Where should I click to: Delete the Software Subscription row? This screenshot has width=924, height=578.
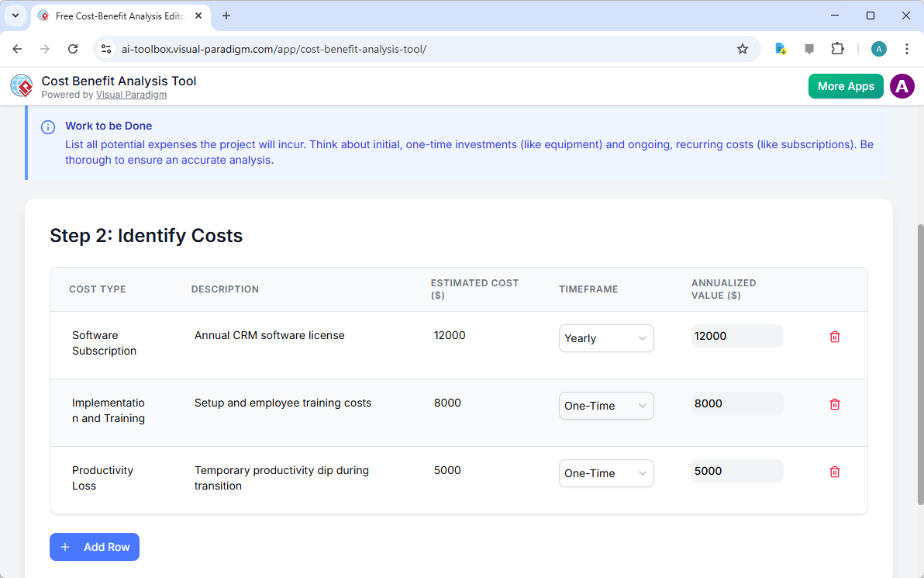pyautogui.click(x=835, y=337)
